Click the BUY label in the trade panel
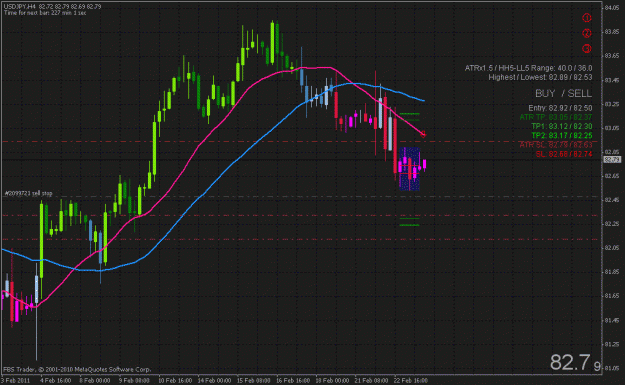 tap(545, 93)
